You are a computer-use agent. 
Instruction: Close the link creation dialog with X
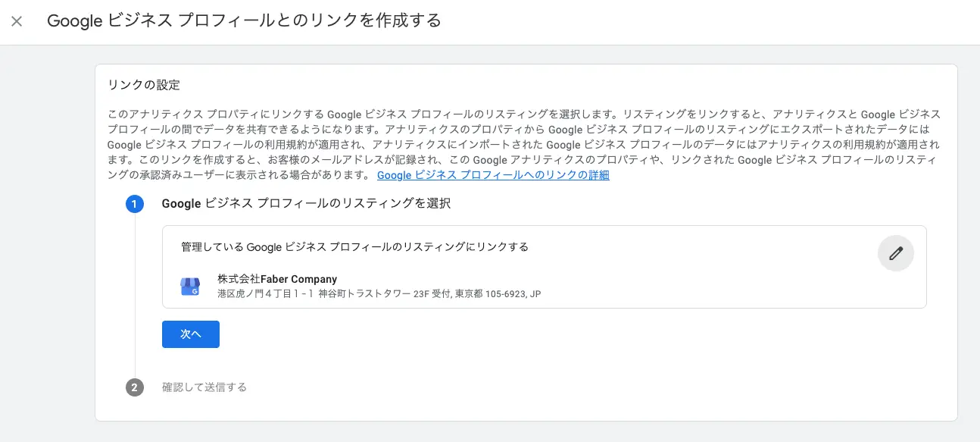[x=17, y=21]
